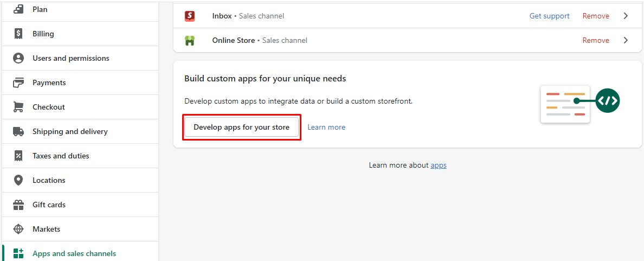Click the Markets globe icon
Image resolution: width=644 pixels, height=261 pixels.
[x=18, y=229]
